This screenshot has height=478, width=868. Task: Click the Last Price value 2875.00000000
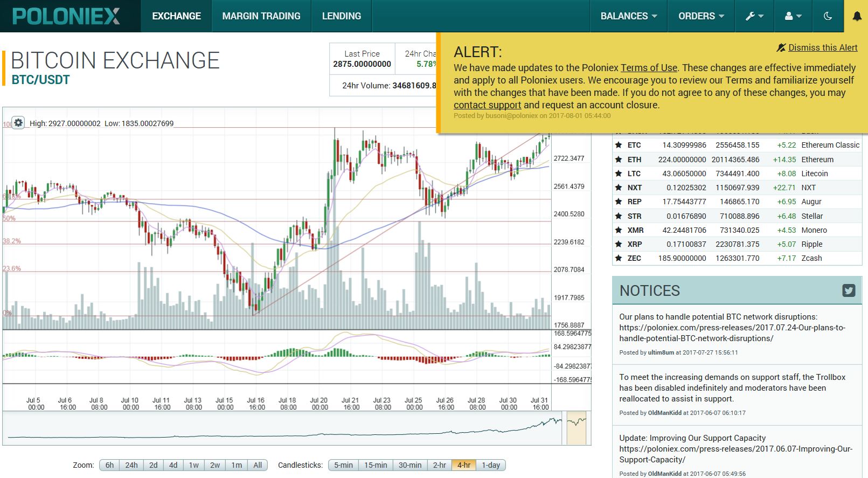pos(362,64)
